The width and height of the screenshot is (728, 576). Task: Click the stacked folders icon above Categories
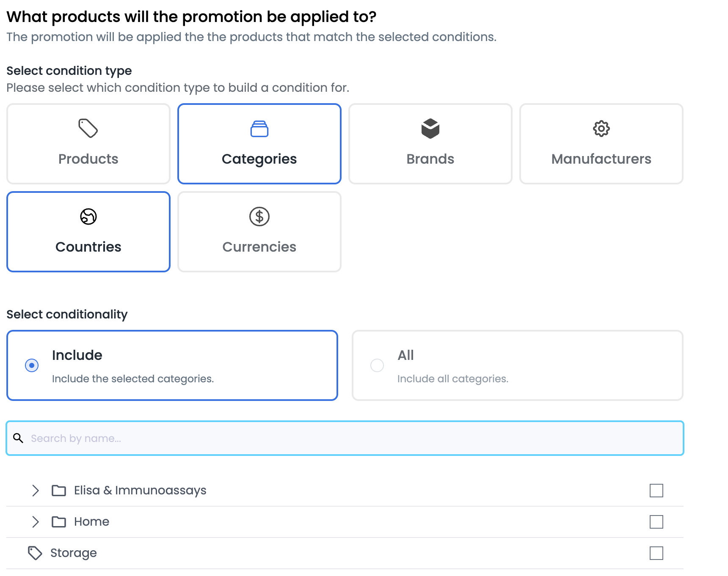coord(259,129)
